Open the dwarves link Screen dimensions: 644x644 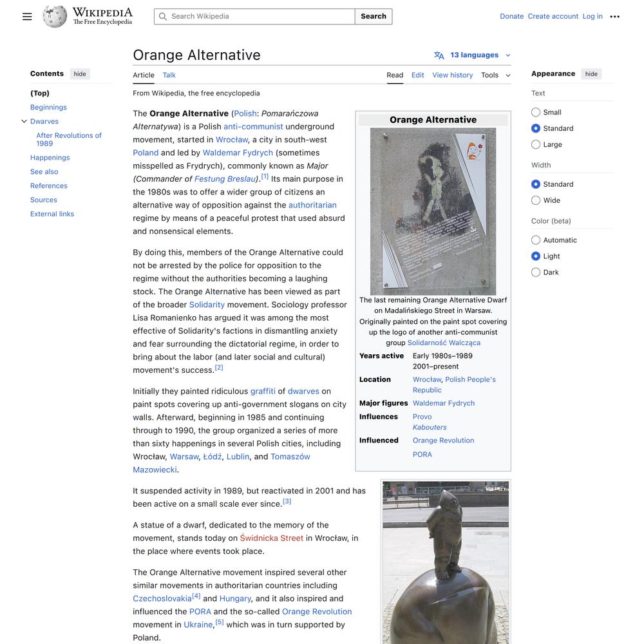(x=303, y=391)
